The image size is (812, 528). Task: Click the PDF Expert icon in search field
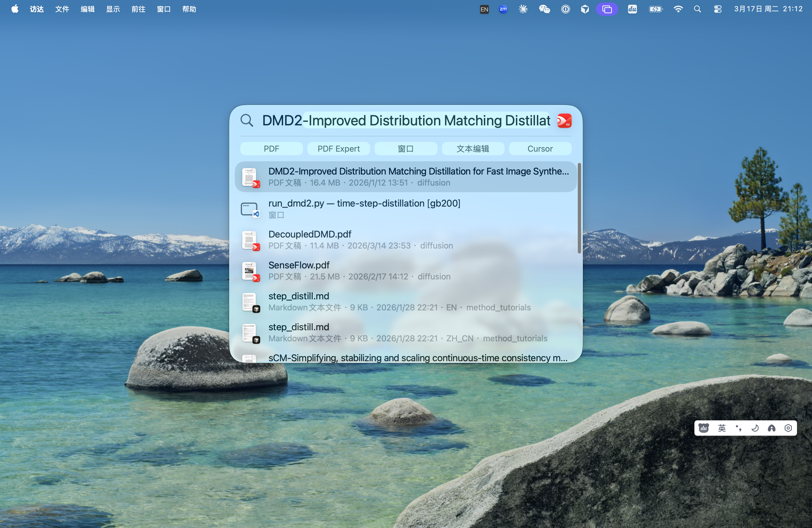point(564,121)
